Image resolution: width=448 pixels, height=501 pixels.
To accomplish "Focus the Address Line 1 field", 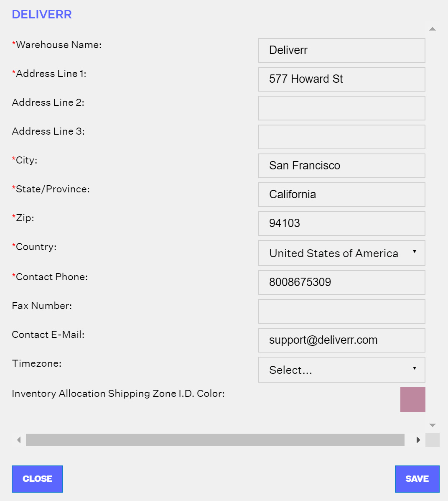I will 342,79.
